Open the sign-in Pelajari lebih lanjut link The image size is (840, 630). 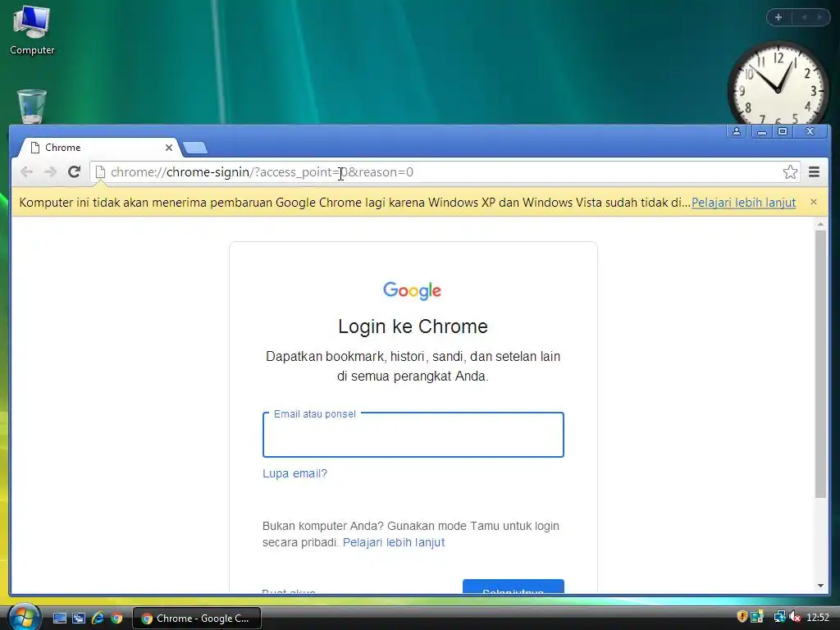pyautogui.click(x=394, y=542)
